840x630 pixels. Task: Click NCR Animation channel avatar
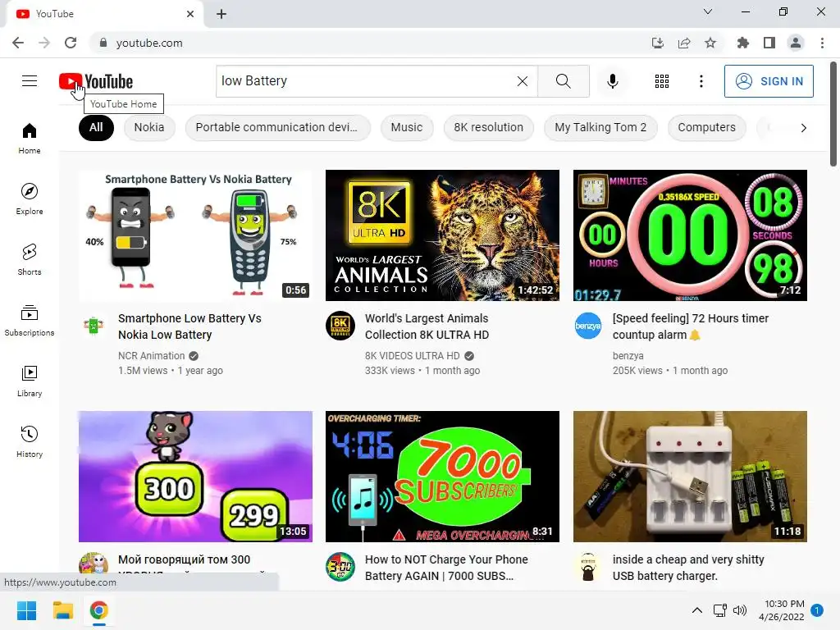tap(94, 325)
